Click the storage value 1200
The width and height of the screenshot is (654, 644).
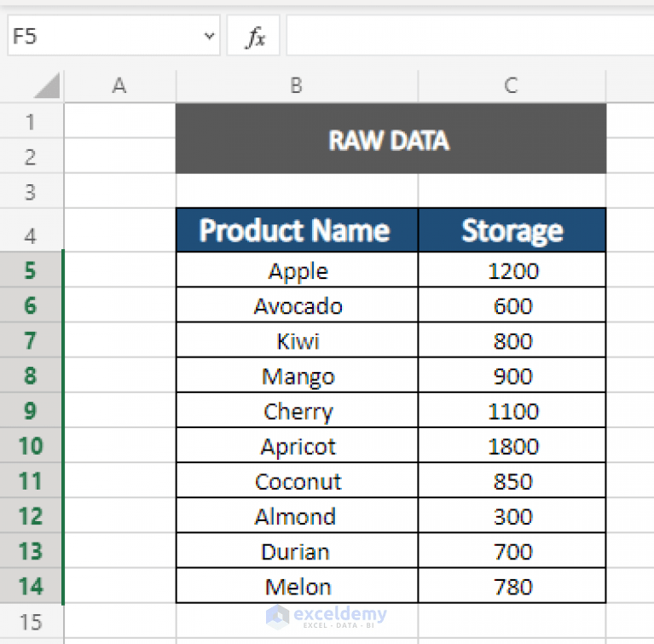(x=512, y=270)
